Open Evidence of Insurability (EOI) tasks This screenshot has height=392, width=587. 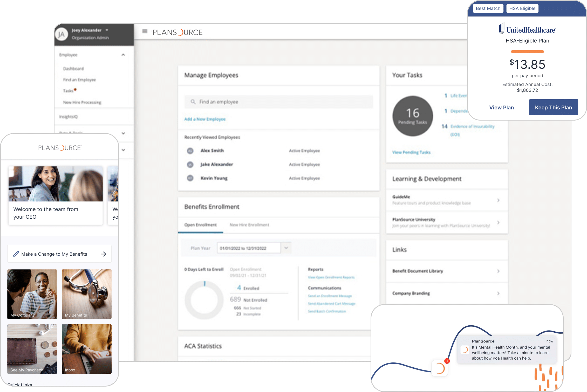click(472, 130)
